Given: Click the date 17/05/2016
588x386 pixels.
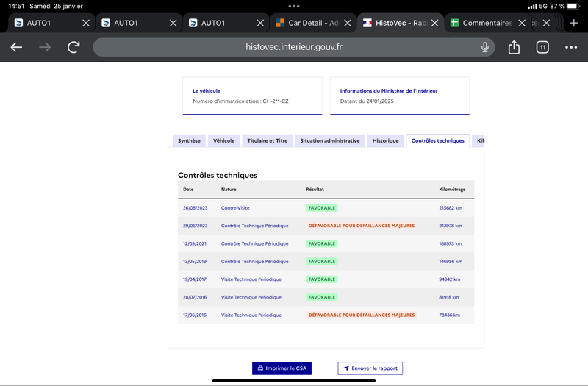Looking at the screenshot, I should tap(195, 315).
